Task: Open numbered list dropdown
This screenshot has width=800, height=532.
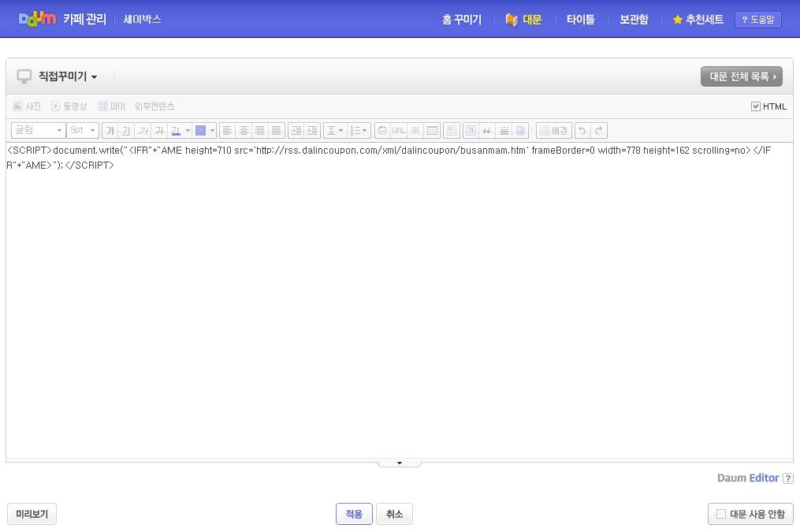Action: [359, 131]
